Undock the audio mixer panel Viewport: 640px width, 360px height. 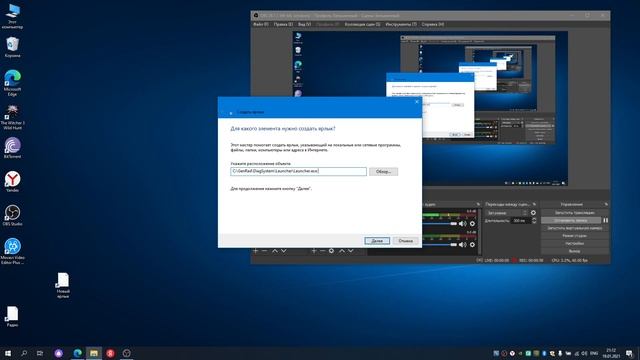478,204
